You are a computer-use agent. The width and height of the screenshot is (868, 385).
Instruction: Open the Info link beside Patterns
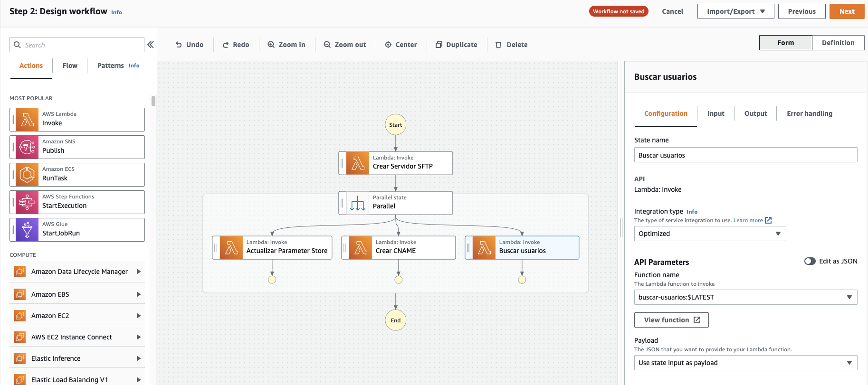click(134, 66)
